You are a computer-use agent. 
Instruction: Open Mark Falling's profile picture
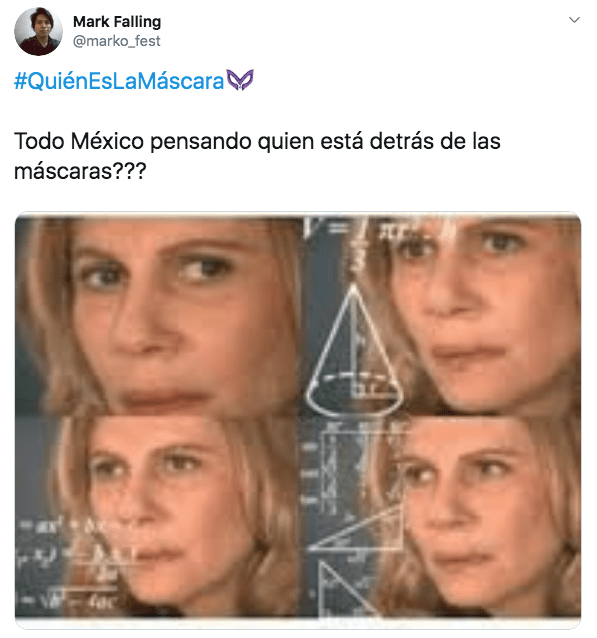coord(38,31)
